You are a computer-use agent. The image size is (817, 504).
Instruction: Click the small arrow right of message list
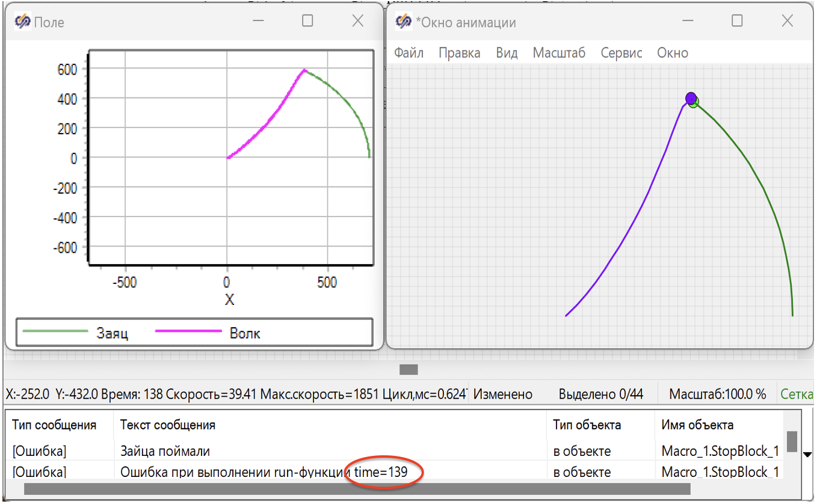[808, 455]
